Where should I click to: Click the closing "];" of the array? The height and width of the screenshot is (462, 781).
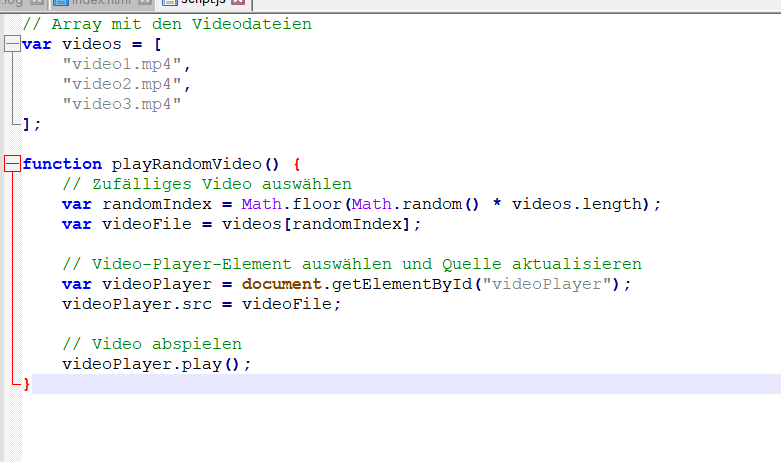[x=32, y=124]
